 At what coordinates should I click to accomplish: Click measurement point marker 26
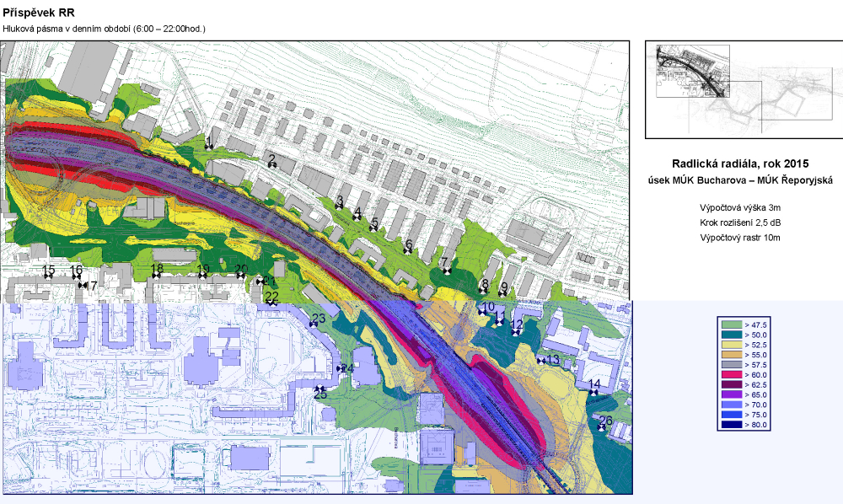pos(602,427)
